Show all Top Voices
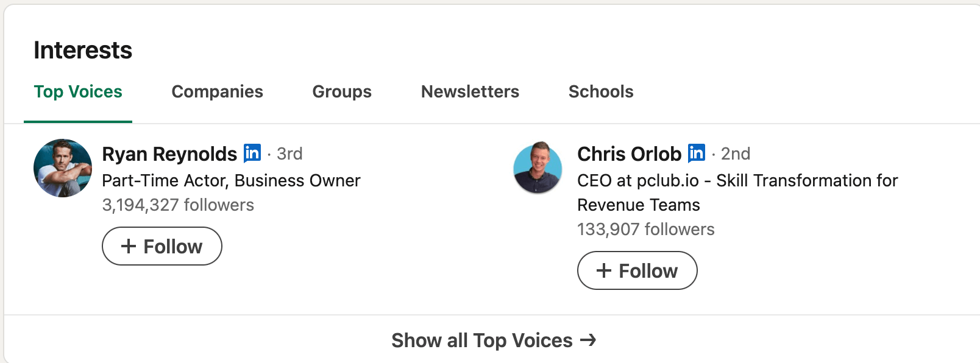The width and height of the screenshot is (980, 363). point(494,340)
